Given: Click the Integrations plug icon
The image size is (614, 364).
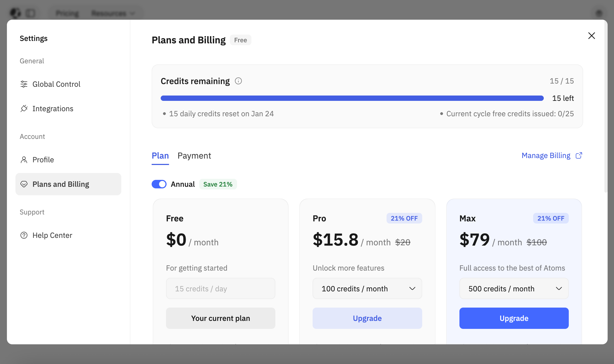Looking at the screenshot, I should click(24, 109).
